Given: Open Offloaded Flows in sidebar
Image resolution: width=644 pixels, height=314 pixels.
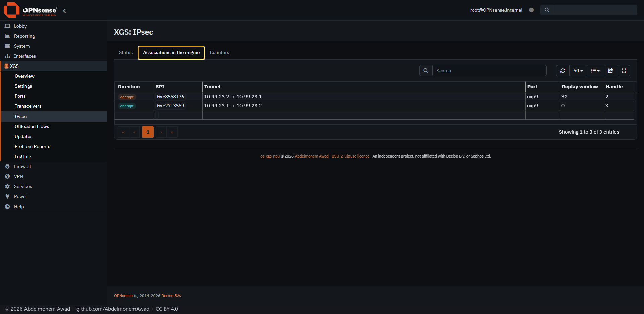Looking at the screenshot, I should pos(32,126).
